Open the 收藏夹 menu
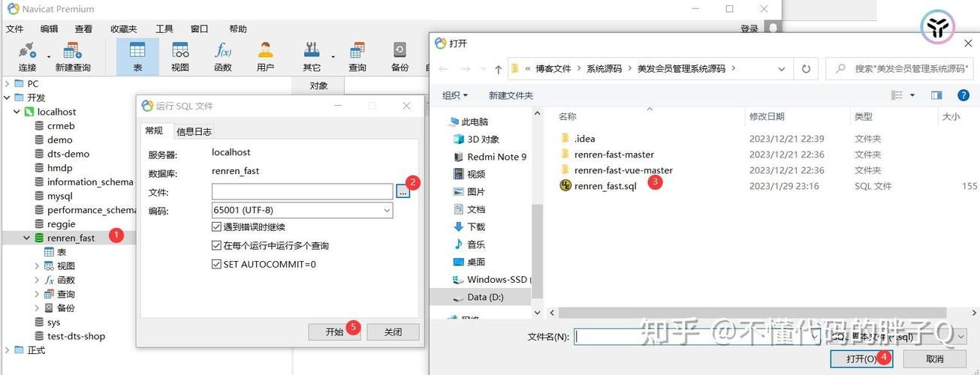 [x=124, y=28]
